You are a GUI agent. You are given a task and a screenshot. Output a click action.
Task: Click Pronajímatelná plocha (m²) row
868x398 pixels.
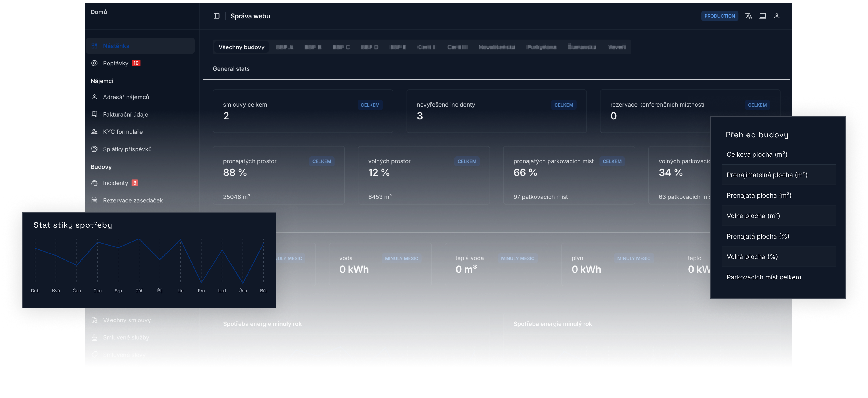tap(779, 175)
